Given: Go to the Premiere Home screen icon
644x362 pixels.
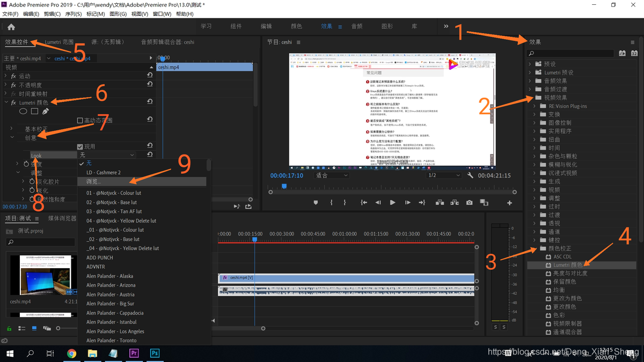Looking at the screenshot, I should coord(11,27).
